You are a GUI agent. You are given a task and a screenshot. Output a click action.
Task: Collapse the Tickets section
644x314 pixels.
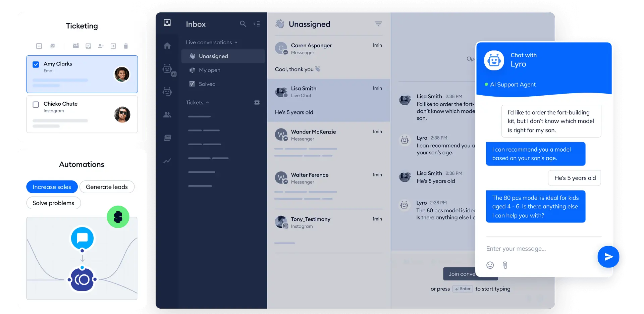tap(208, 102)
